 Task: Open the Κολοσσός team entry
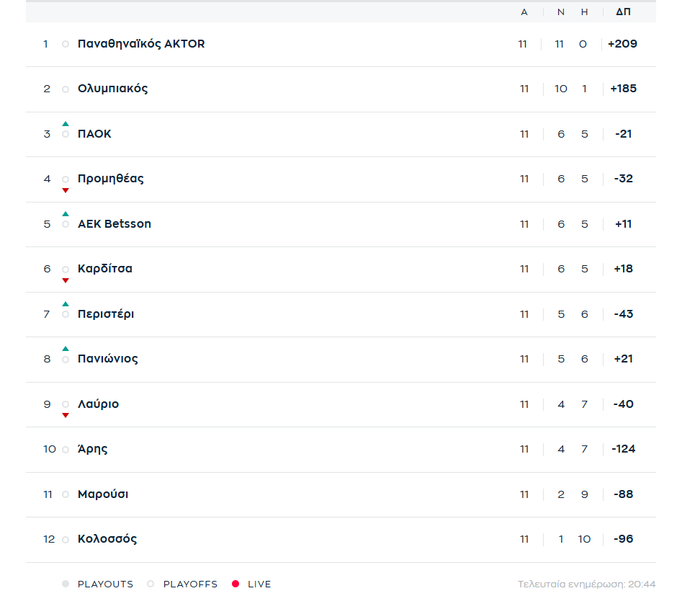pyautogui.click(x=107, y=539)
